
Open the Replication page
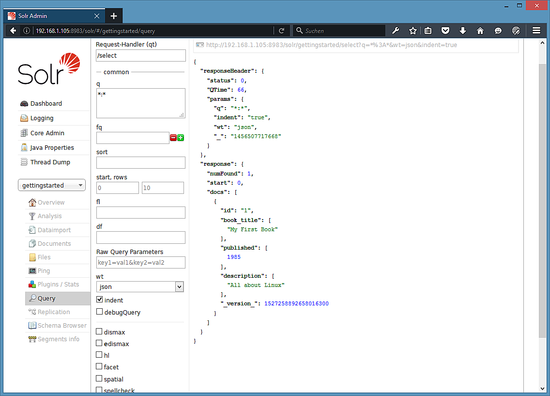tap(49, 312)
